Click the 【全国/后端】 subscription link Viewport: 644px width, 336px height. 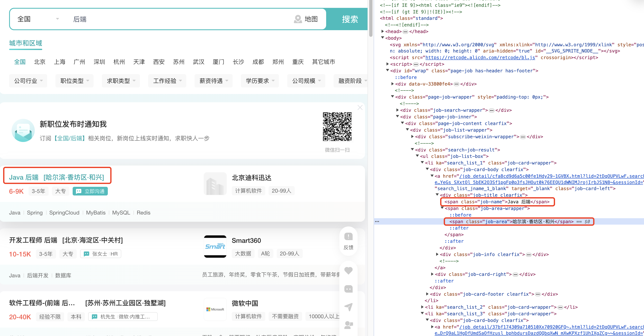[70, 138]
